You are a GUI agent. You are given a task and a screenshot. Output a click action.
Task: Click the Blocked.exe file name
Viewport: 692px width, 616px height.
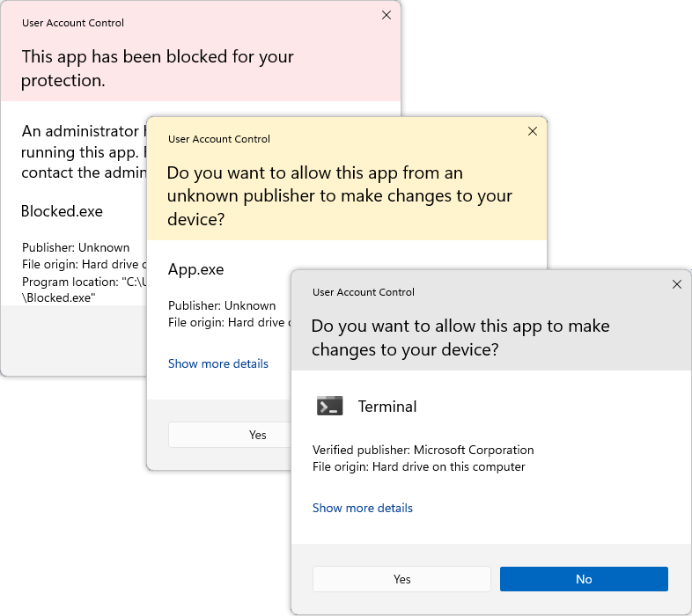pyautogui.click(x=63, y=211)
